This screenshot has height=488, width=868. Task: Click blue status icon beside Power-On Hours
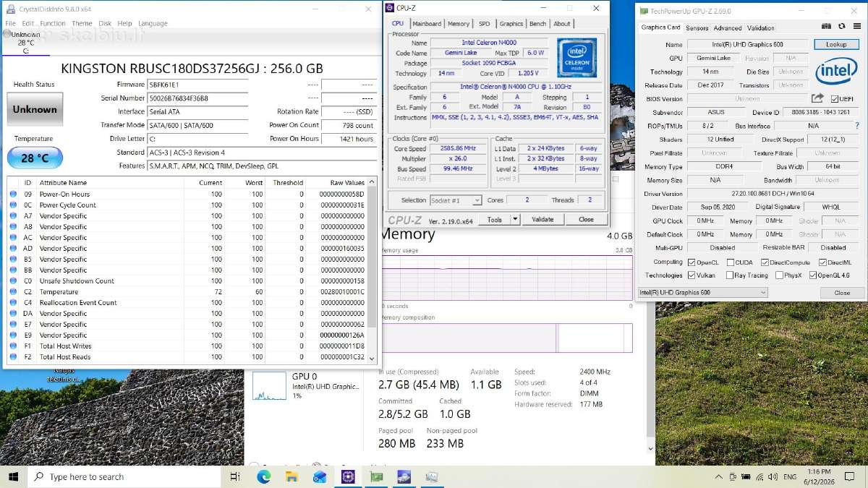point(14,194)
